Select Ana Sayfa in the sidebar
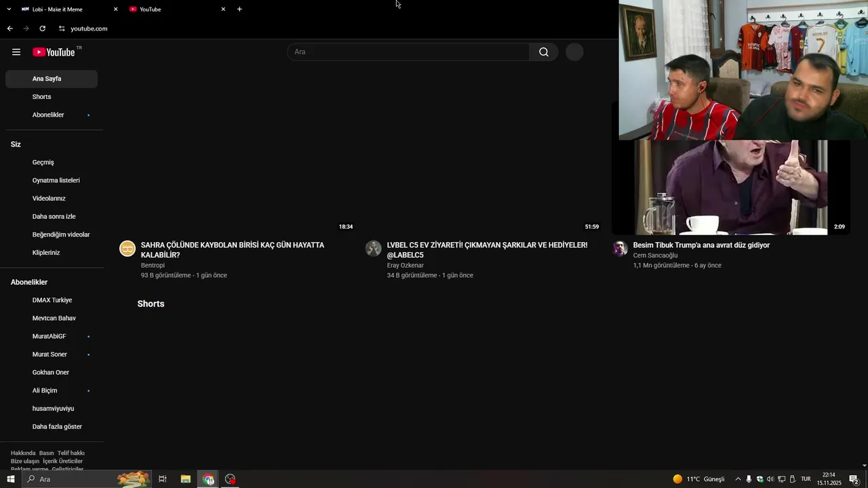The width and height of the screenshot is (868, 488). (x=52, y=79)
